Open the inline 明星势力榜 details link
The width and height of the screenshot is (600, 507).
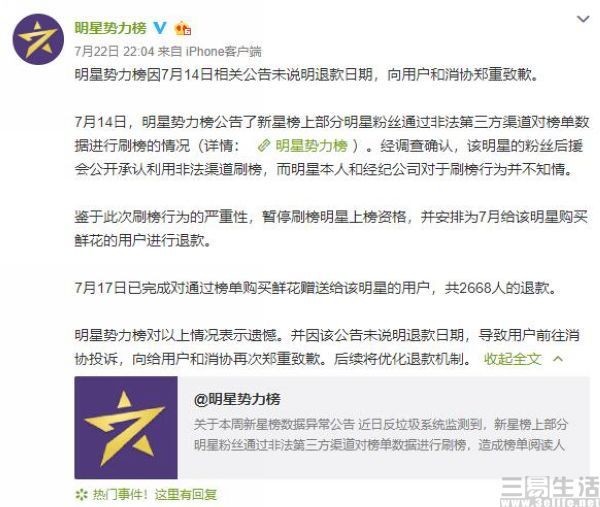[x=311, y=145]
